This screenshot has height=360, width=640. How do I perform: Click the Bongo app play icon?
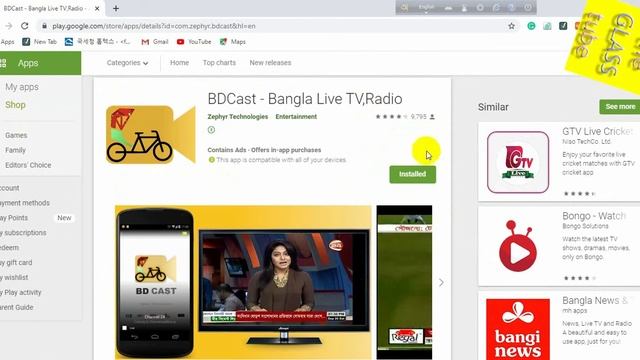(518, 246)
